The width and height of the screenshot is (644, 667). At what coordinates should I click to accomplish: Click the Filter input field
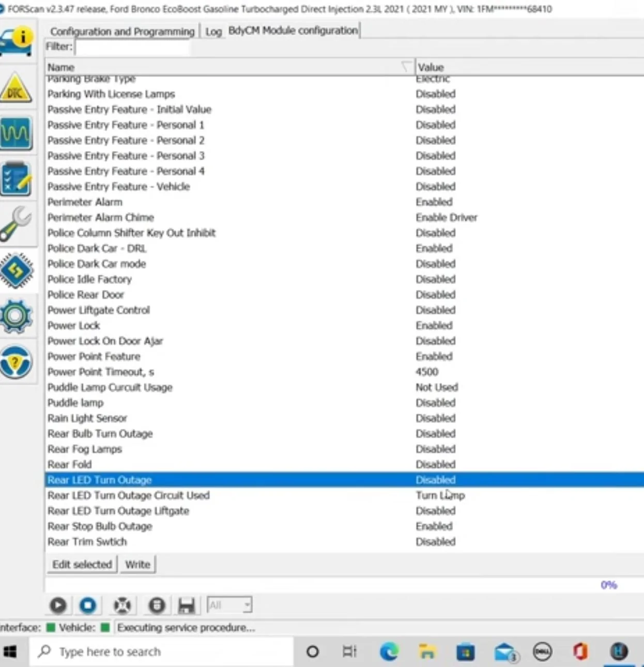132,47
